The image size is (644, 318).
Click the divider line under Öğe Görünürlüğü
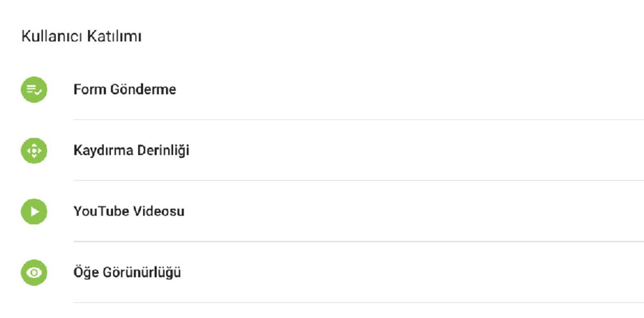click(358, 302)
